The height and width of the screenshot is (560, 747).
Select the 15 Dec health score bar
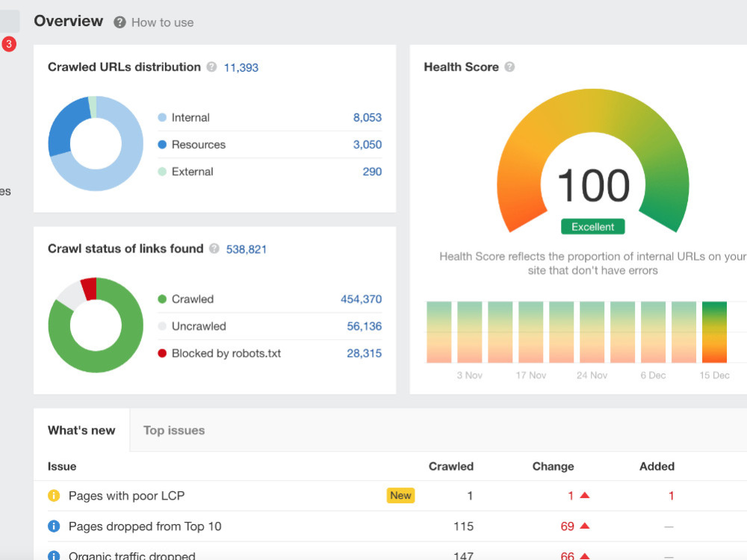click(x=714, y=332)
